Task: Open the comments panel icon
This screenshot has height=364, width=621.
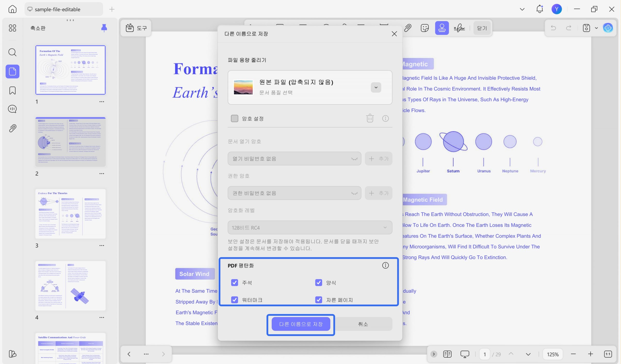Action: (x=12, y=109)
